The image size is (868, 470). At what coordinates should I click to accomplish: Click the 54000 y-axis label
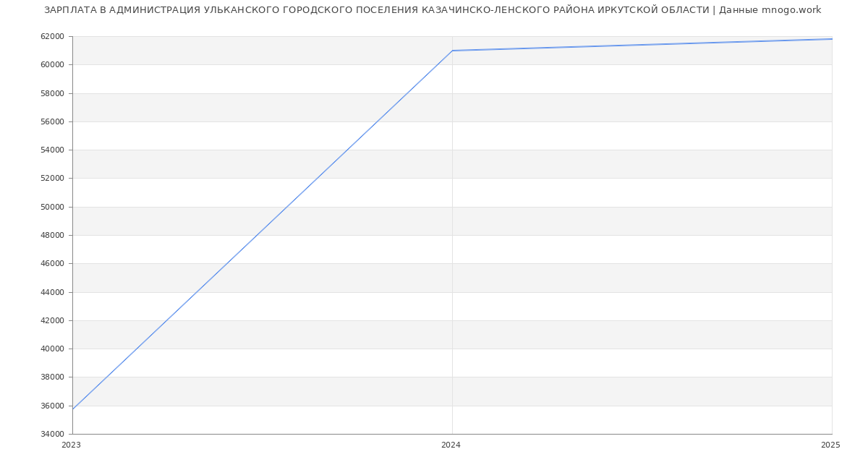(x=52, y=150)
